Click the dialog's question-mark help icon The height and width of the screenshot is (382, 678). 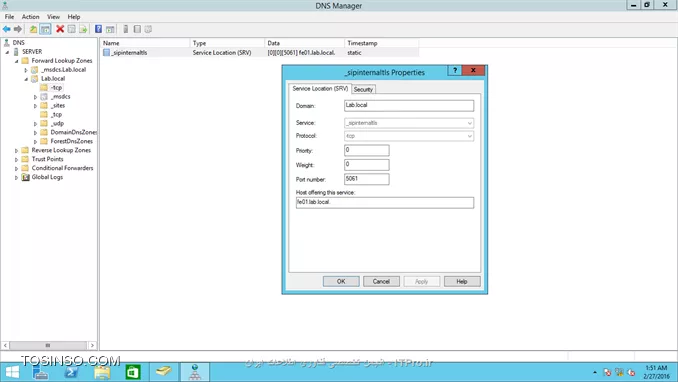click(454, 71)
